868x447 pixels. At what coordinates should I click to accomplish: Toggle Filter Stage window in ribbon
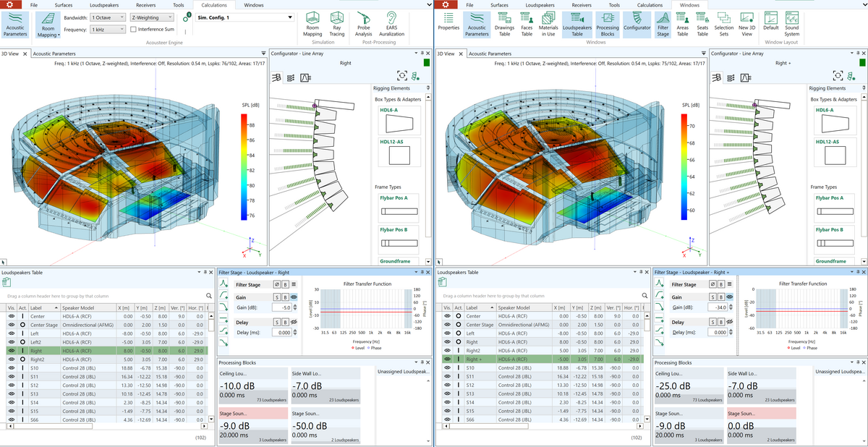[663, 25]
